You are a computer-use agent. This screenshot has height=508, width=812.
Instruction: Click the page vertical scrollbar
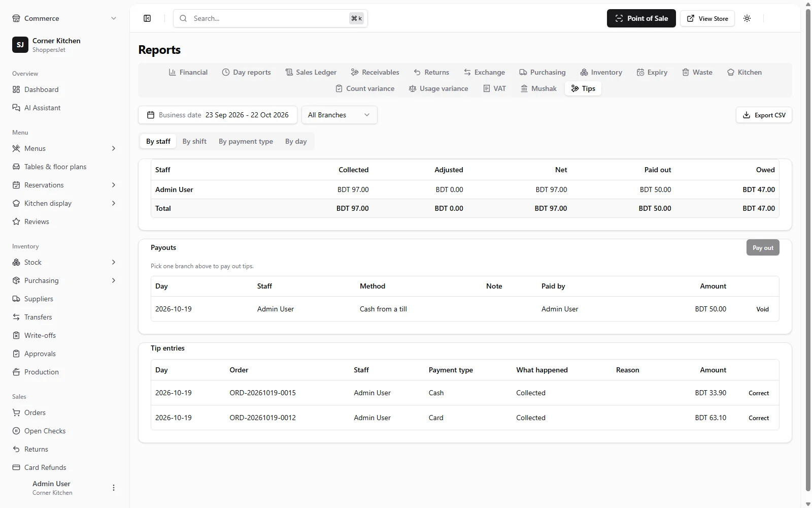click(808, 249)
